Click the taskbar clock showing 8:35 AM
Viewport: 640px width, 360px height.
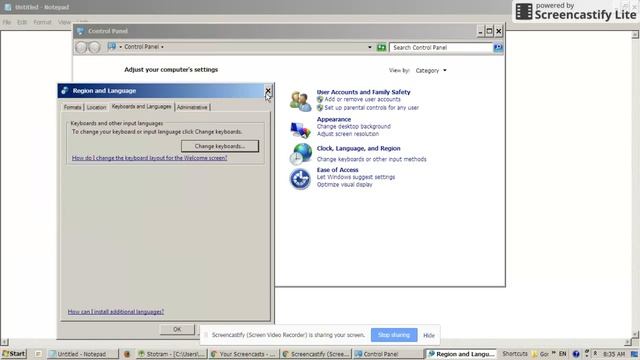614,354
